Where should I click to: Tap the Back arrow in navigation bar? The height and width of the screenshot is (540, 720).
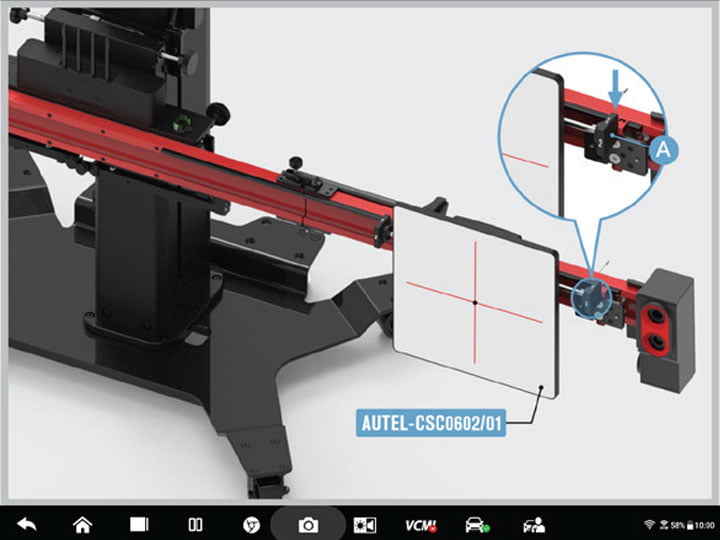[26, 524]
